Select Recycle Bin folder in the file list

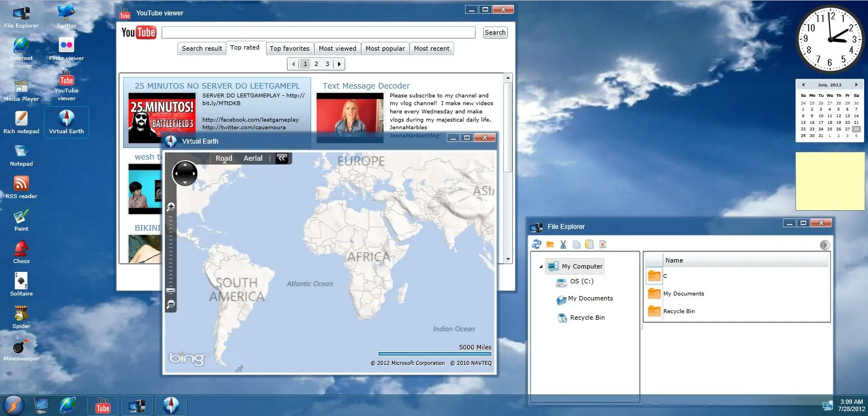[x=671, y=311]
